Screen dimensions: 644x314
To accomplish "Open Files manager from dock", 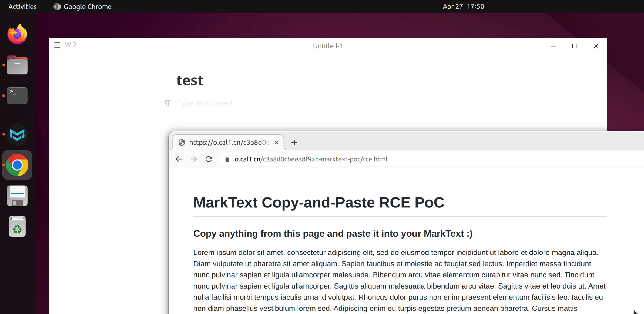I will pos(17,65).
